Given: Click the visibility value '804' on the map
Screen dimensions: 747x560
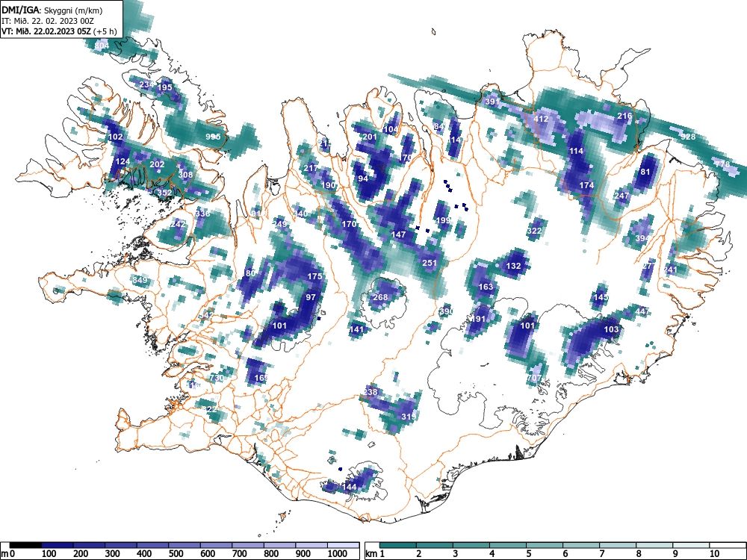Looking at the screenshot, I should click(102, 46).
